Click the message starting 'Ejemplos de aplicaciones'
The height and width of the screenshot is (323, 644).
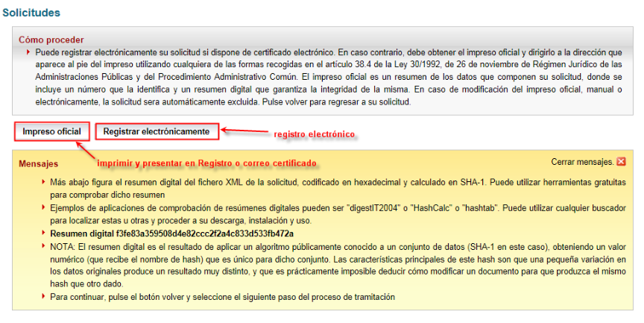tap(338, 214)
